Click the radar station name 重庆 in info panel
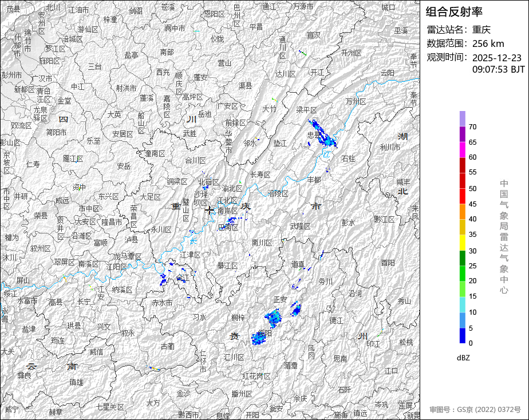The image size is (529, 420). click(481, 30)
